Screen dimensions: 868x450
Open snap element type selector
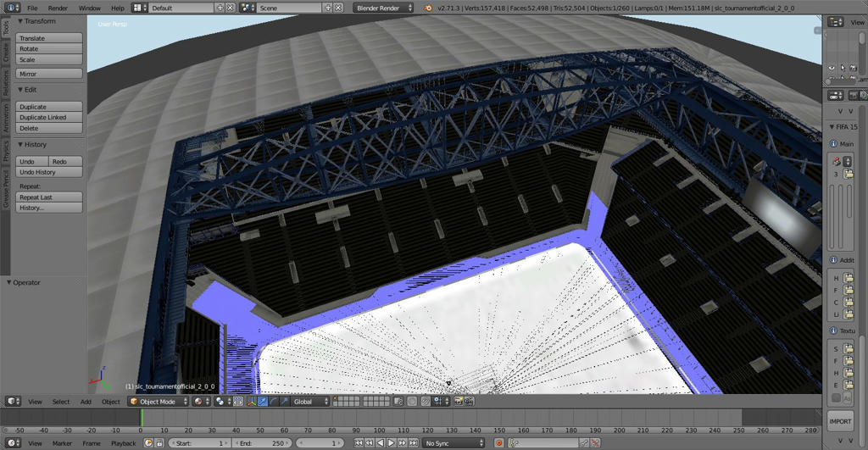tap(441, 402)
